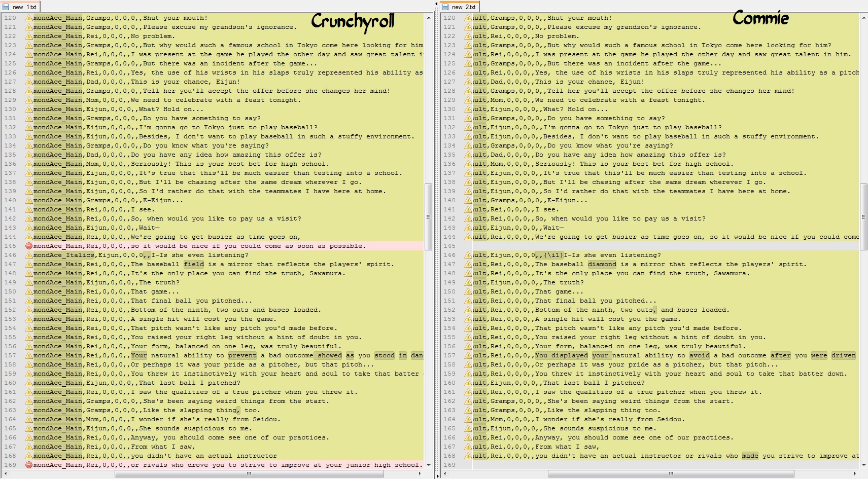Click the highlighted word 'diamond' in the right pane
Image resolution: width=868 pixels, height=479 pixels.
[602, 264]
